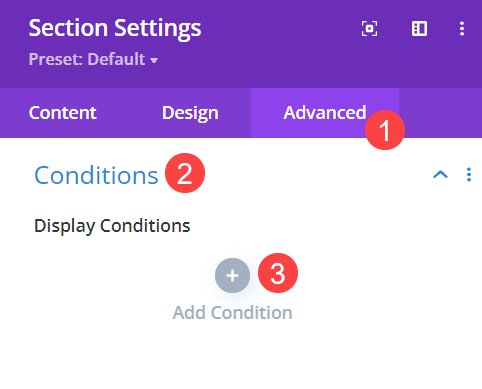Click the red badge numbered 2
Viewport: 482px width, 389px height.
(x=185, y=173)
